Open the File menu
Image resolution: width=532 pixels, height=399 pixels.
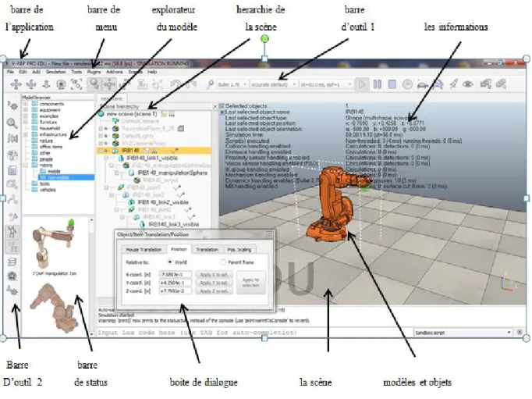(10, 72)
